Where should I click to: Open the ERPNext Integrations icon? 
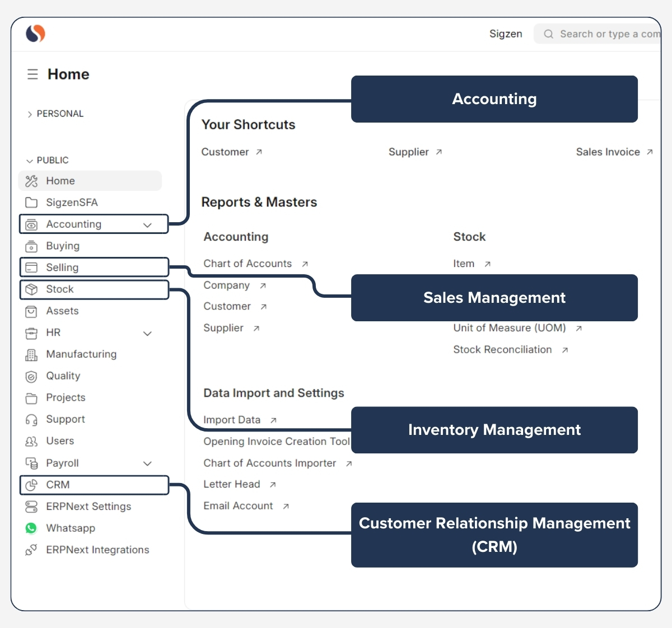[31, 550]
